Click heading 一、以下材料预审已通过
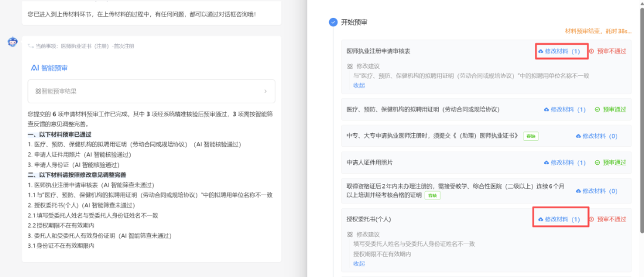Viewport: 644px width, 277px height. (x=59, y=134)
